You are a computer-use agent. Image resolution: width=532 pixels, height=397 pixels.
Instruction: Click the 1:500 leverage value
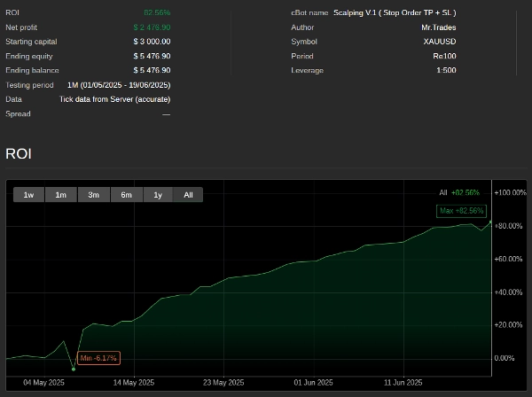point(446,70)
